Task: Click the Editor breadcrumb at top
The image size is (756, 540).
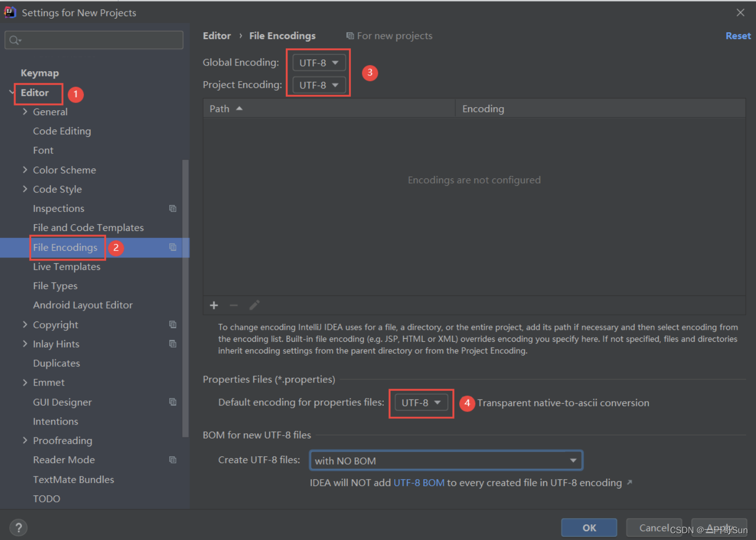Action: point(217,36)
